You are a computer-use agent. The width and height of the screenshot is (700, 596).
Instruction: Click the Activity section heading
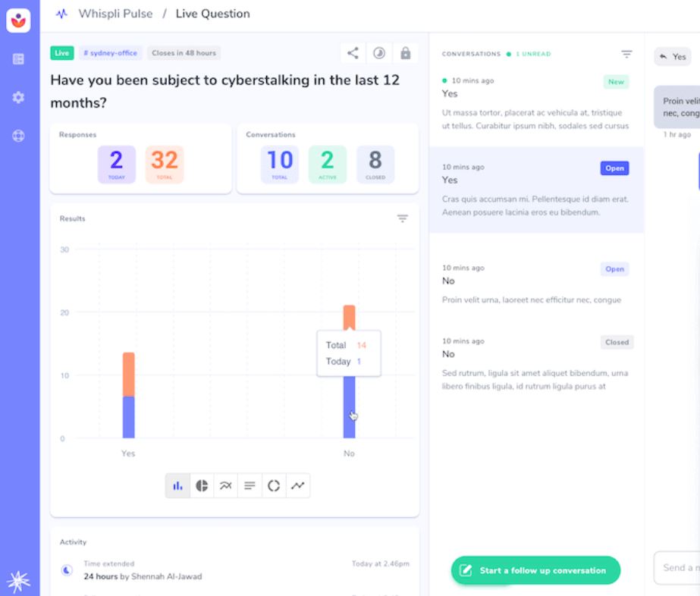coord(74,542)
